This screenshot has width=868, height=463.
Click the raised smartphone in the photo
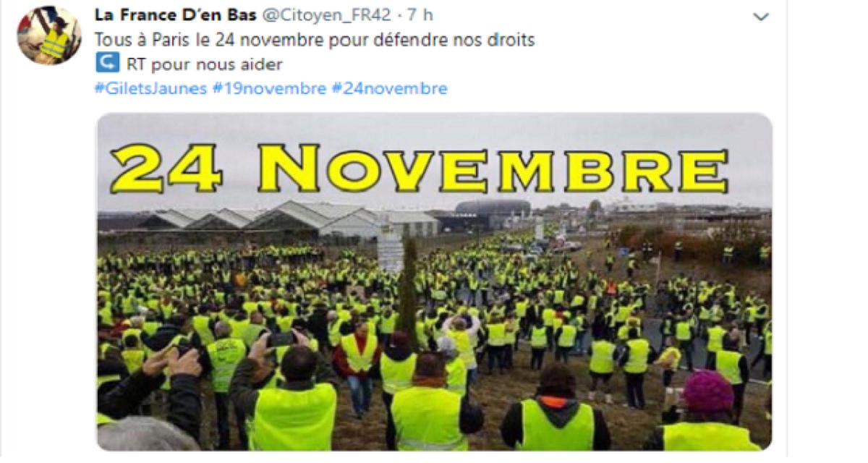281,339
